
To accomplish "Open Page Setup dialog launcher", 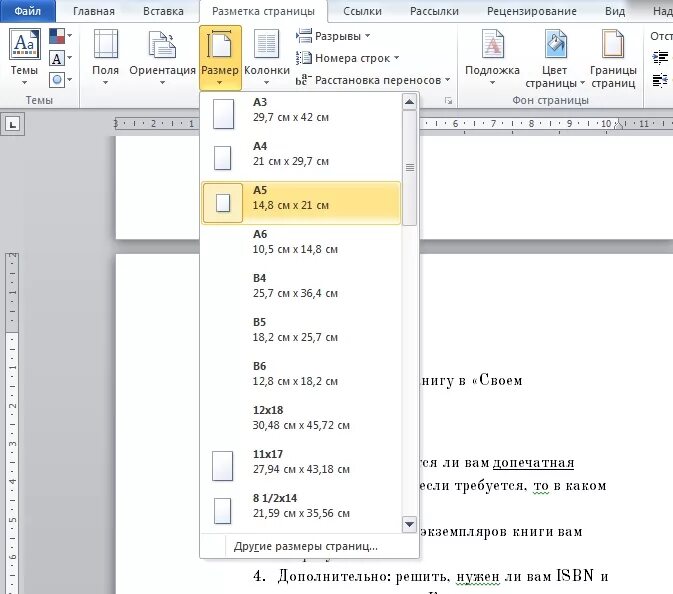I will point(449,100).
